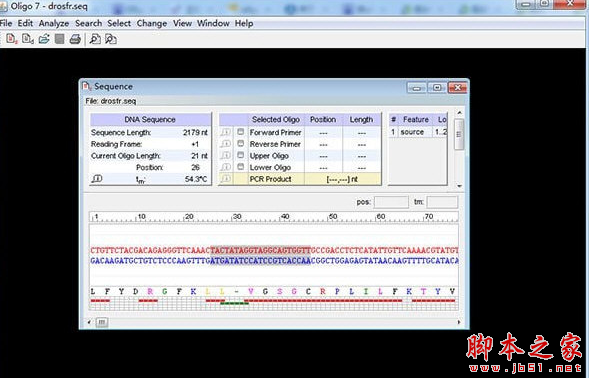Select the PCR Product row

coord(300,179)
